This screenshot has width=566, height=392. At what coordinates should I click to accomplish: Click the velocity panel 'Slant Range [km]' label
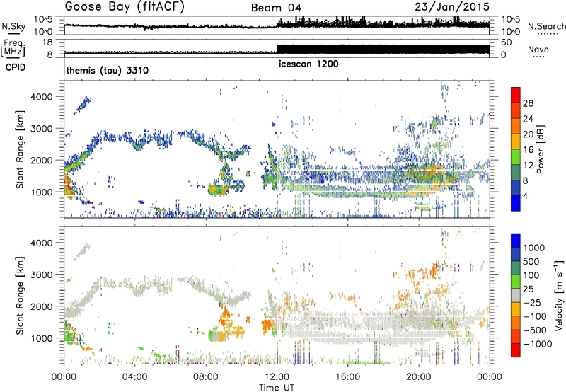(19, 296)
